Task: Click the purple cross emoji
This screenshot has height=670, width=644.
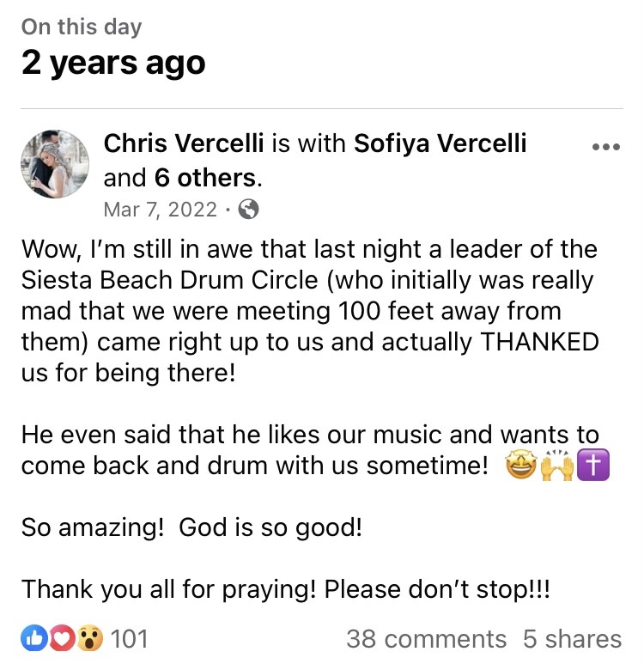Action: point(593,466)
